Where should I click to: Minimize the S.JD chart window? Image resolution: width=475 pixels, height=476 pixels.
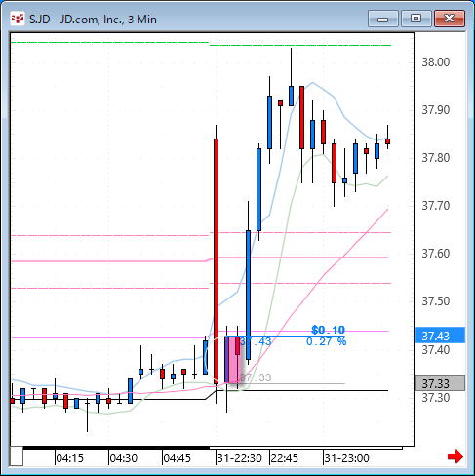click(383, 19)
